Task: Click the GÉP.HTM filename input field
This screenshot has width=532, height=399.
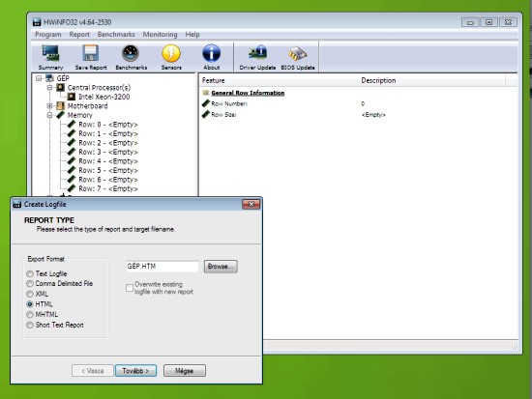Action: click(163, 267)
